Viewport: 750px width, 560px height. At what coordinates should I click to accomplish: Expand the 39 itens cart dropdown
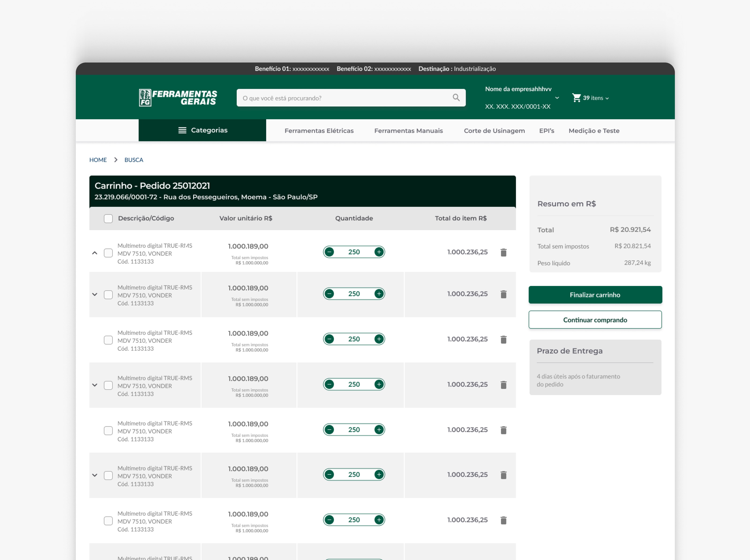(x=607, y=98)
